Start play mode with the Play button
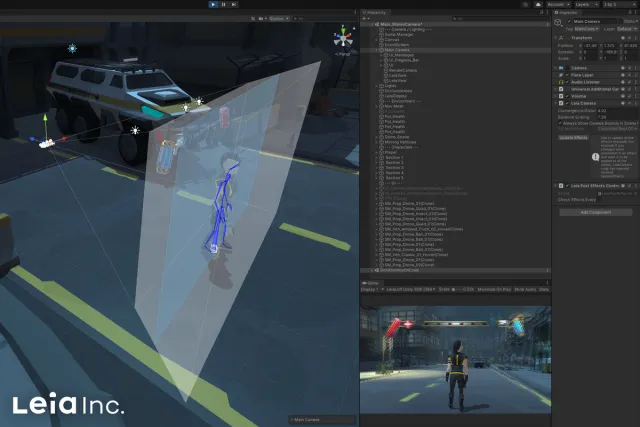The width and height of the screenshot is (640, 427). pyautogui.click(x=213, y=4)
